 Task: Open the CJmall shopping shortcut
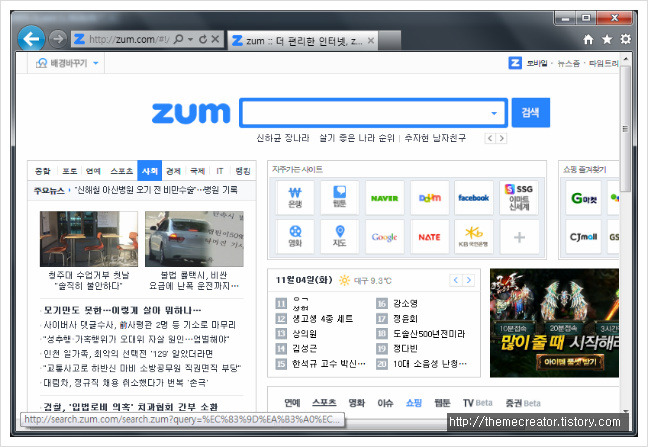pyautogui.click(x=584, y=237)
